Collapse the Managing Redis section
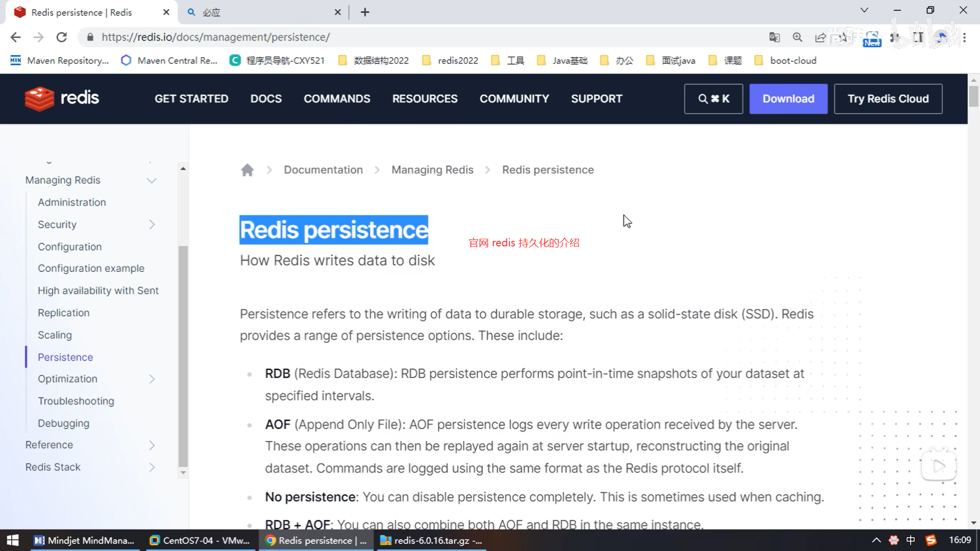This screenshot has height=551, width=980. [152, 181]
